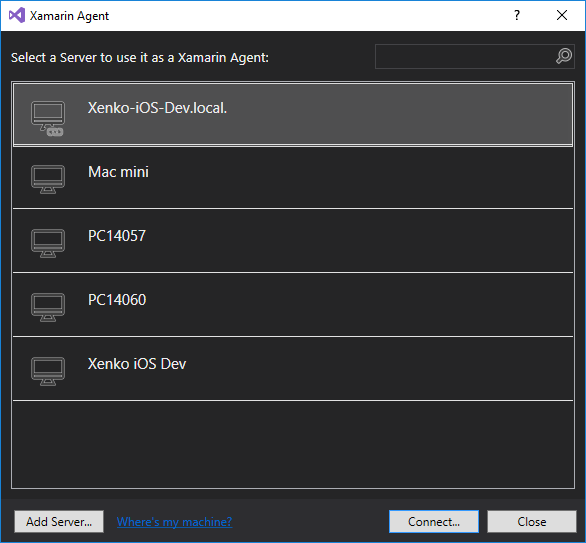Click the Close button at bottom
Screen dimensions: 586x543
point(532,521)
